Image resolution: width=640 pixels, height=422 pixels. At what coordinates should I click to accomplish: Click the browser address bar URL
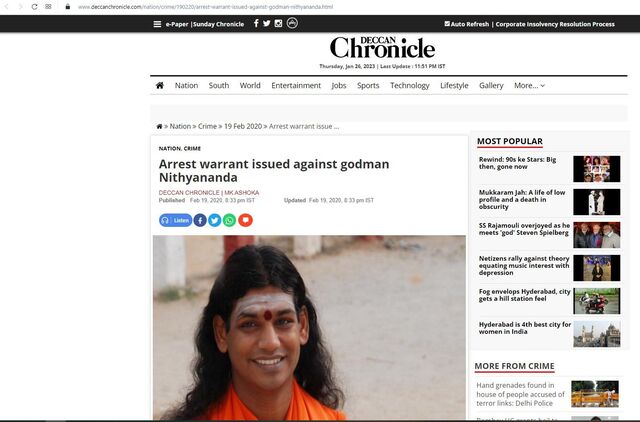pos(205,7)
